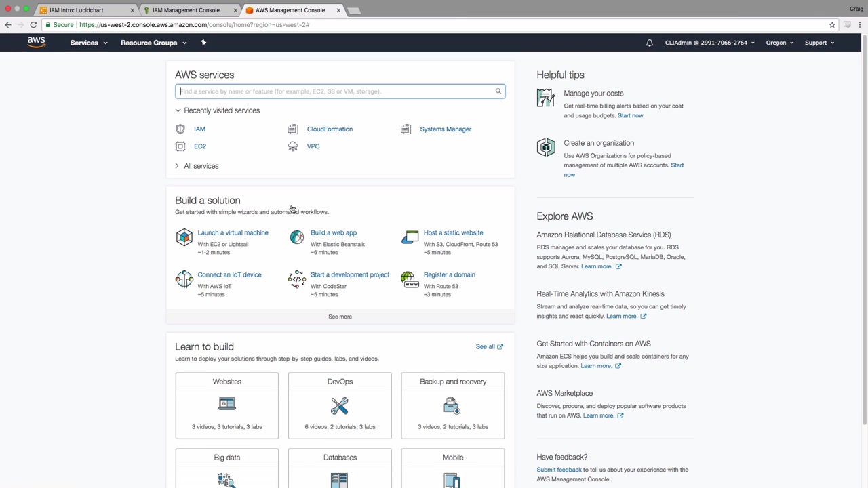Expand the All services section
868x488 pixels.
(197, 166)
